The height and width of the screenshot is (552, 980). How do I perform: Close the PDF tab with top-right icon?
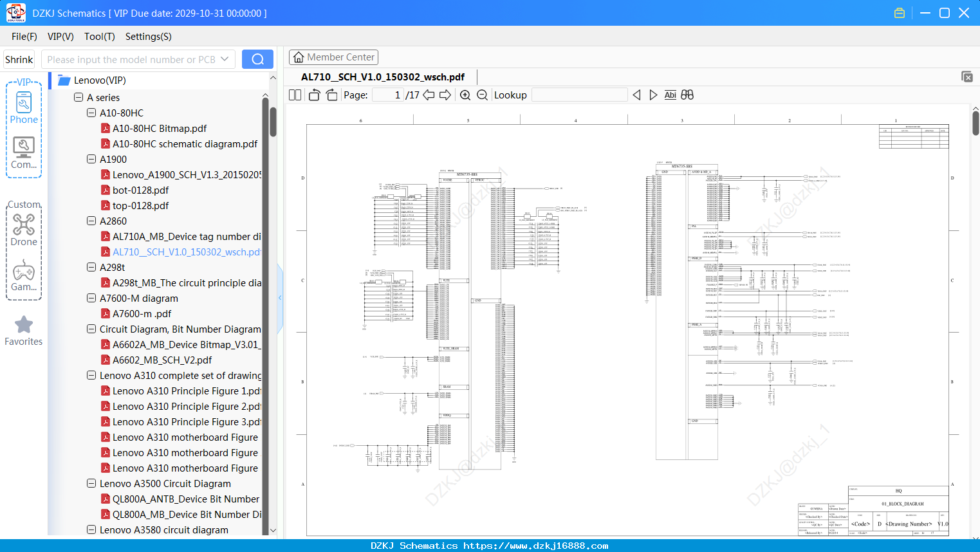966,77
